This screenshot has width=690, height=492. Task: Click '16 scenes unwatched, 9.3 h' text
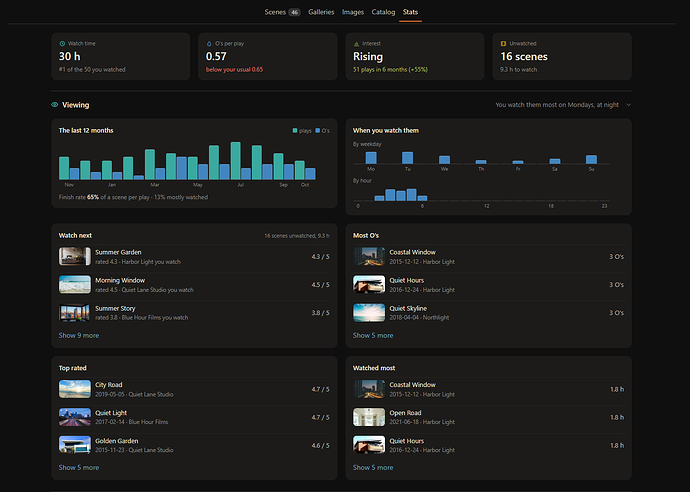(x=297, y=236)
